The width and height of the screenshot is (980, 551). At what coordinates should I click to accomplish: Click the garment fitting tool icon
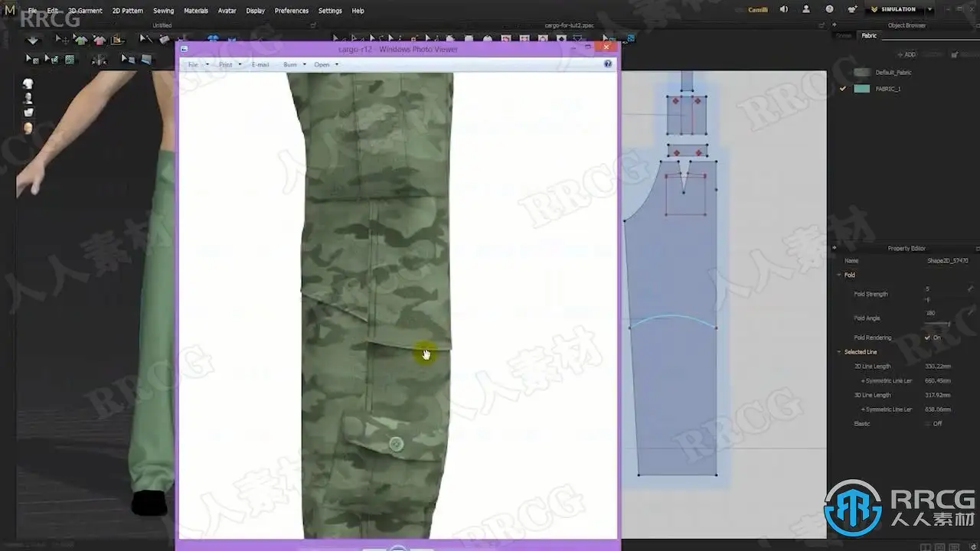[117, 40]
